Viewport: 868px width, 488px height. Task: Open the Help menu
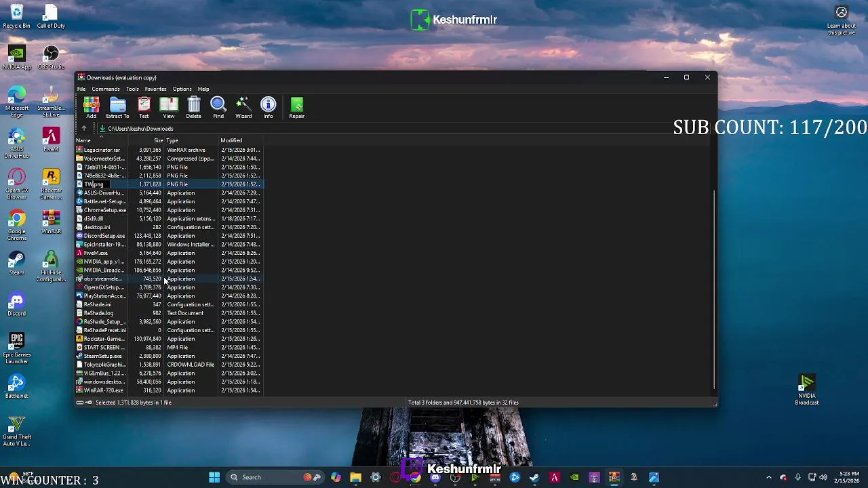pyautogui.click(x=203, y=89)
